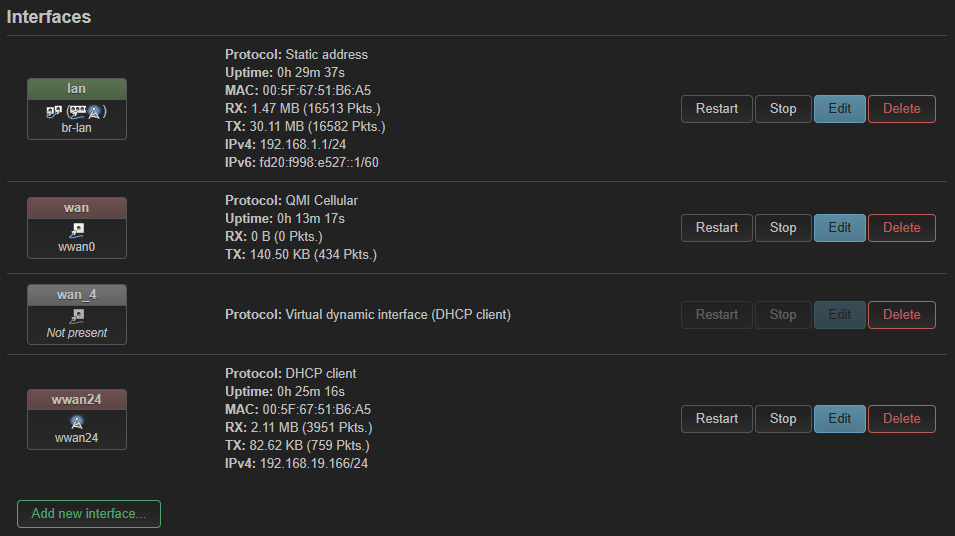This screenshot has width=955, height=536.
Task: Click the br-lan bridge device icon
Action: point(76,112)
